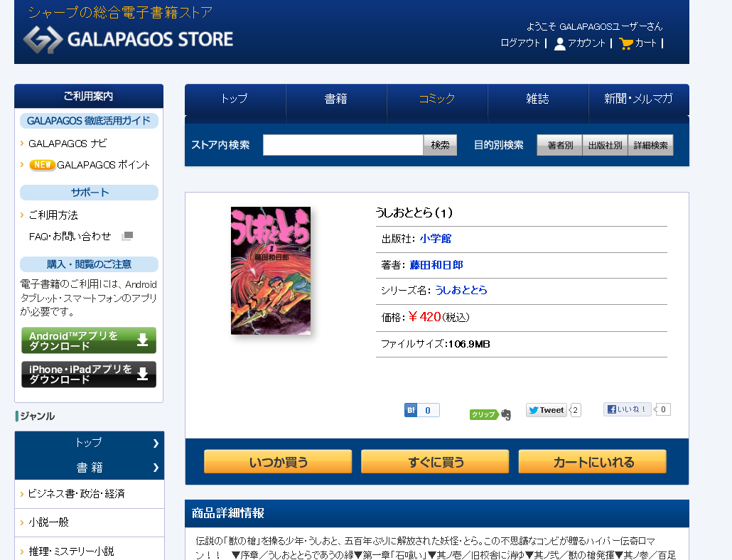The height and width of the screenshot is (560, 732).
Task: Open 購入・閲覧のご注意 section
Action: tap(89, 264)
